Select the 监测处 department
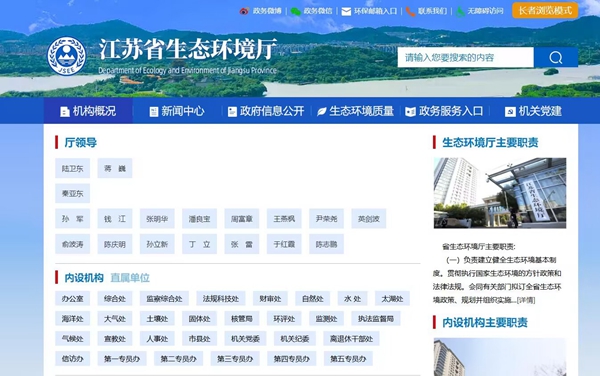 pyautogui.click(x=326, y=319)
